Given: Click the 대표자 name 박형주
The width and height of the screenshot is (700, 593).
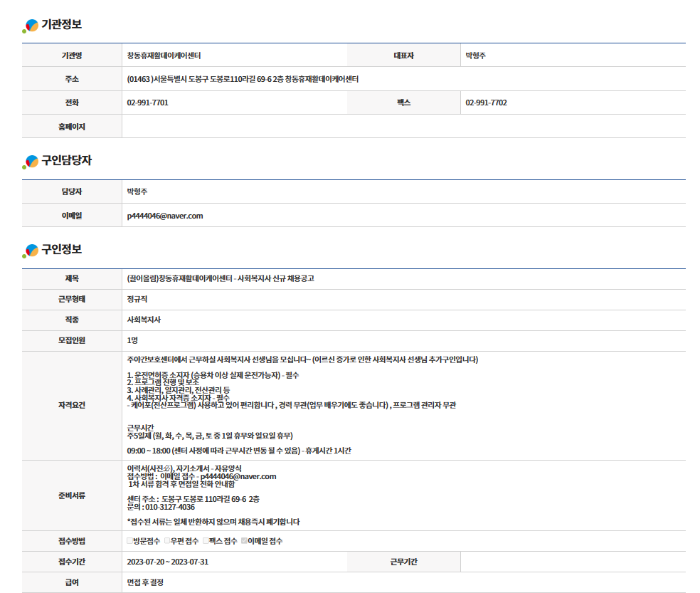Looking at the screenshot, I should 476,56.
